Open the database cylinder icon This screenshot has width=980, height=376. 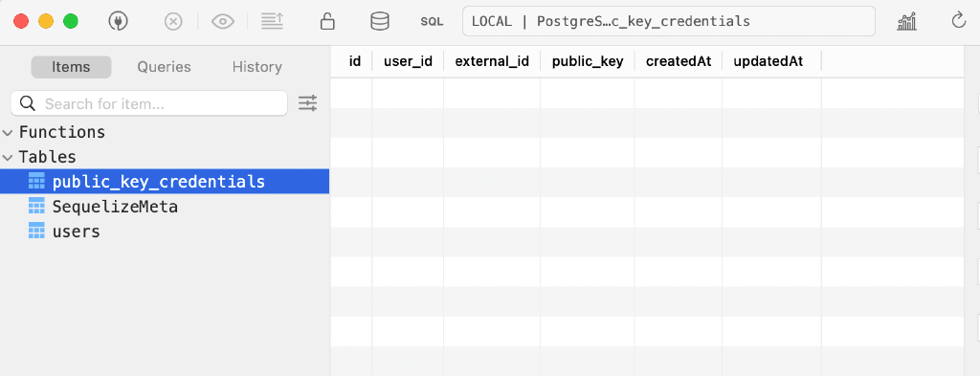pos(379,21)
